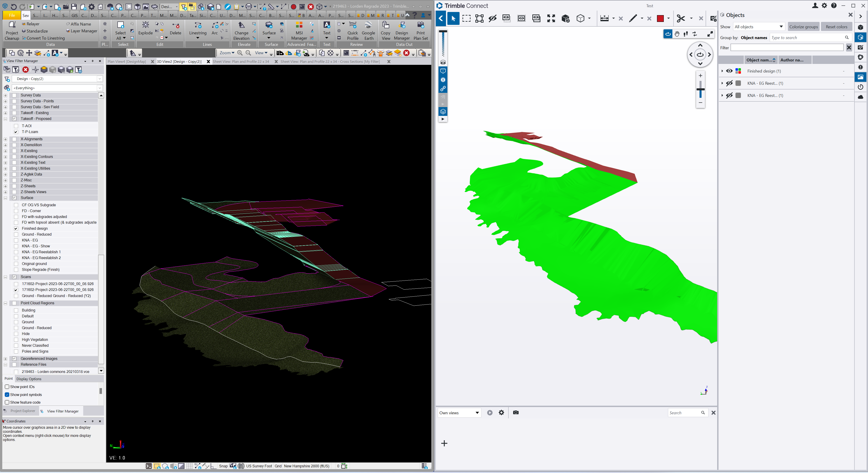Click the Colorize groups button
Viewport: 868px width, 473px height.
click(x=803, y=27)
